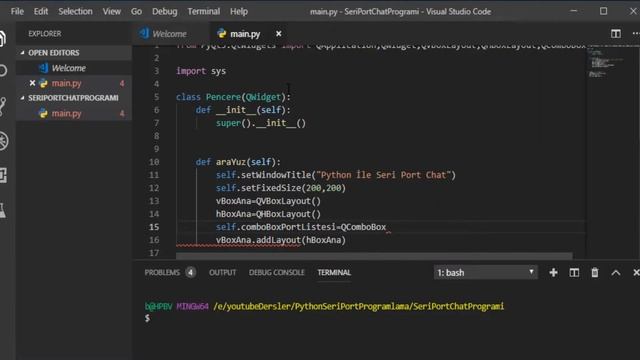The image size is (640, 360).
Task: Click 'vBoxAna=QVBoxLayout()' line
Action: [x=268, y=201]
